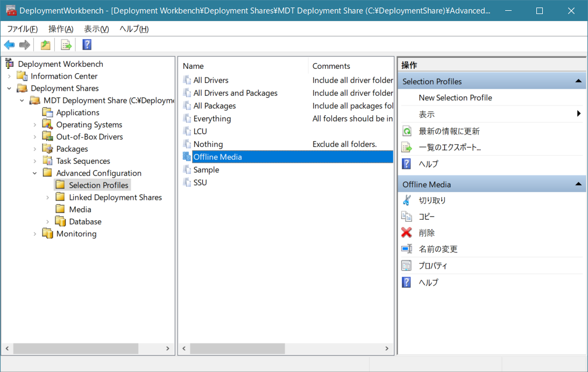Click the Export list toolbar icon
The image size is (588, 372).
[66, 45]
